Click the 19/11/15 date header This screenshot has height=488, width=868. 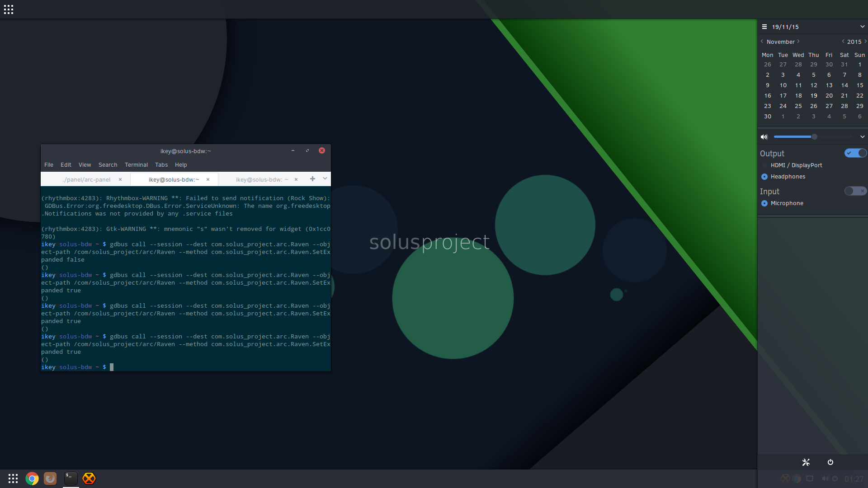(x=785, y=27)
